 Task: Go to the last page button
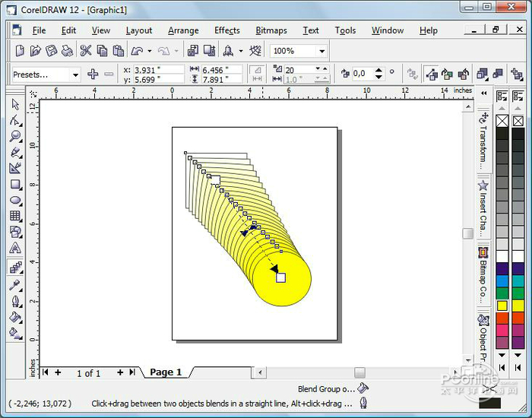132,372
